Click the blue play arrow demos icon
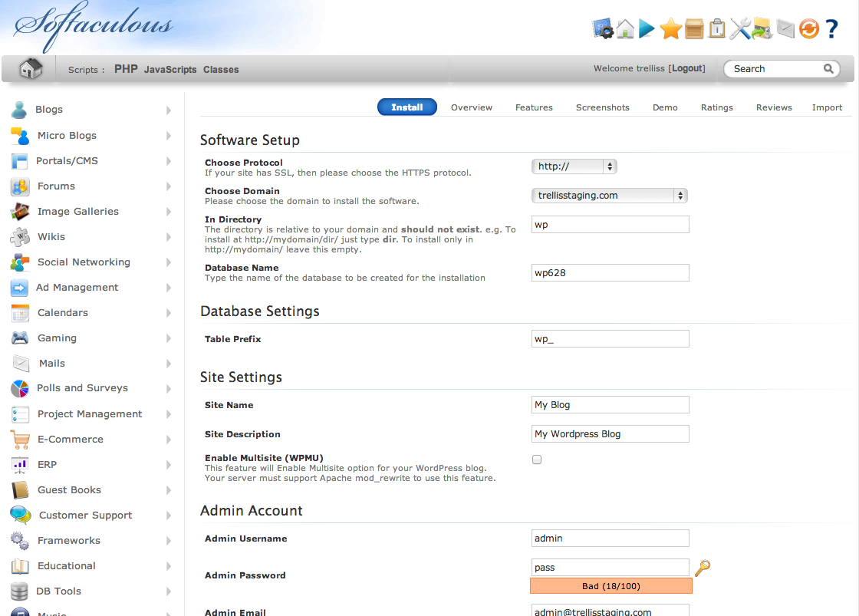The width and height of the screenshot is (859, 616). pyautogui.click(x=647, y=28)
